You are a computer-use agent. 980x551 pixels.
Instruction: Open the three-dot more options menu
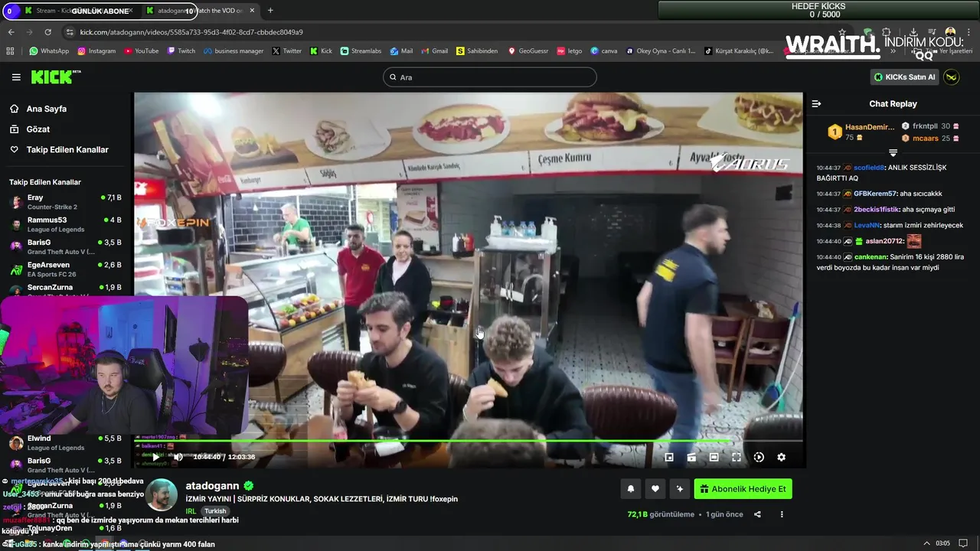point(782,514)
